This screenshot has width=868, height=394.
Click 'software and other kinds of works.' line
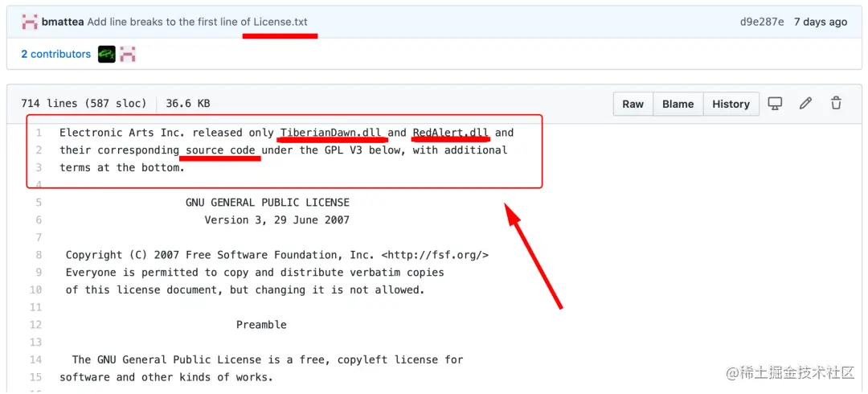click(166, 377)
